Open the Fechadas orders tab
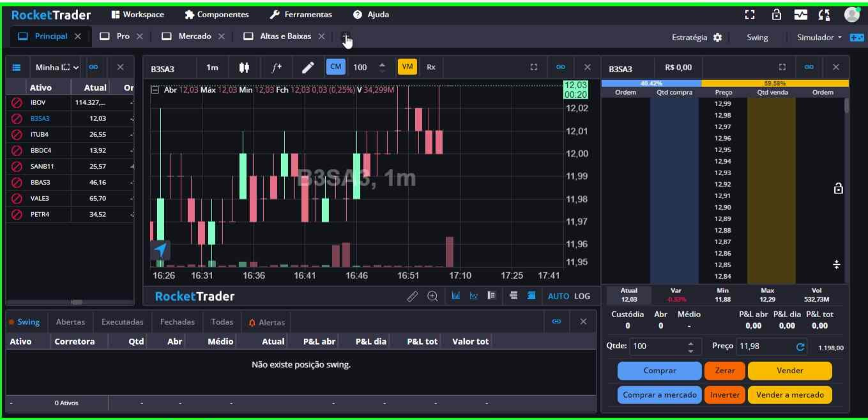 178,322
